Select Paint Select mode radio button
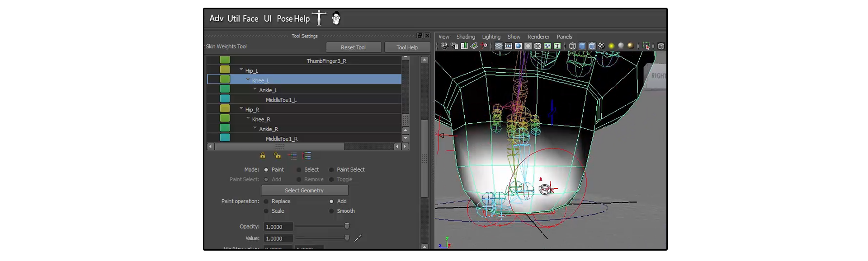This screenshot has height=261, width=868. [331, 170]
